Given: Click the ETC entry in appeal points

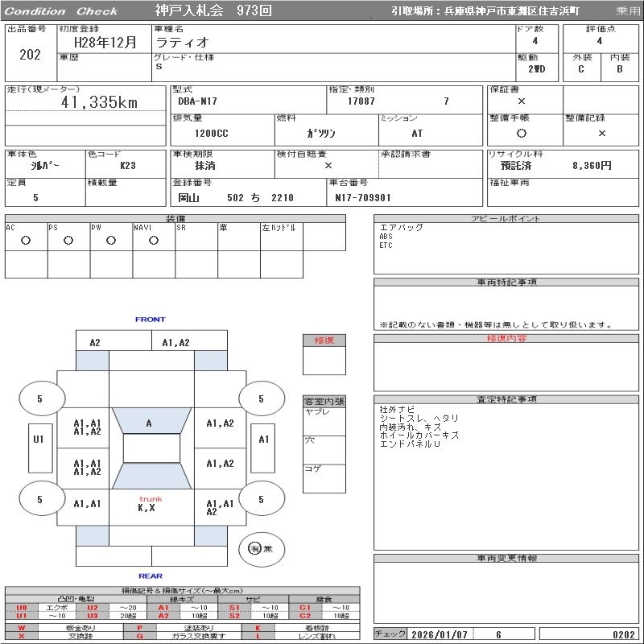Looking at the screenshot, I should point(386,246).
